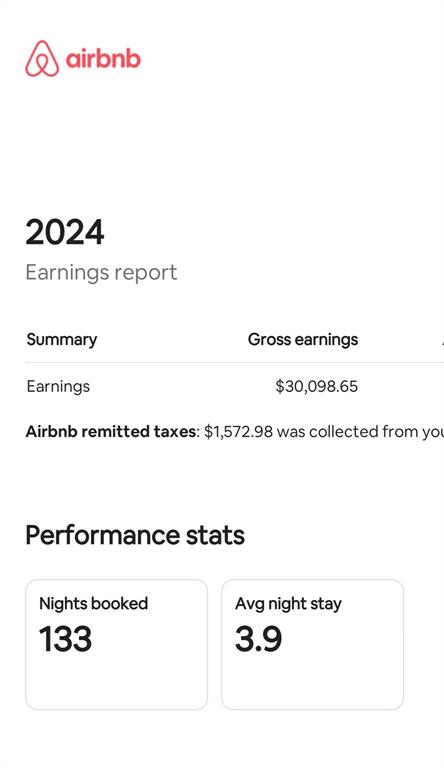The height and width of the screenshot is (768, 444).
Task: Select the Earnings row label
Action: coord(58,386)
